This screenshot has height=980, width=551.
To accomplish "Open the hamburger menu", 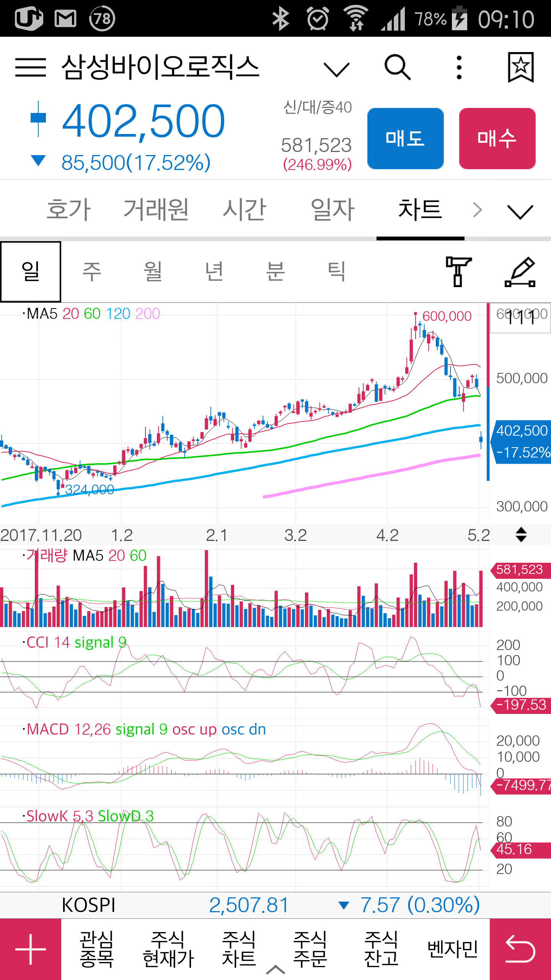I will 31,67.
